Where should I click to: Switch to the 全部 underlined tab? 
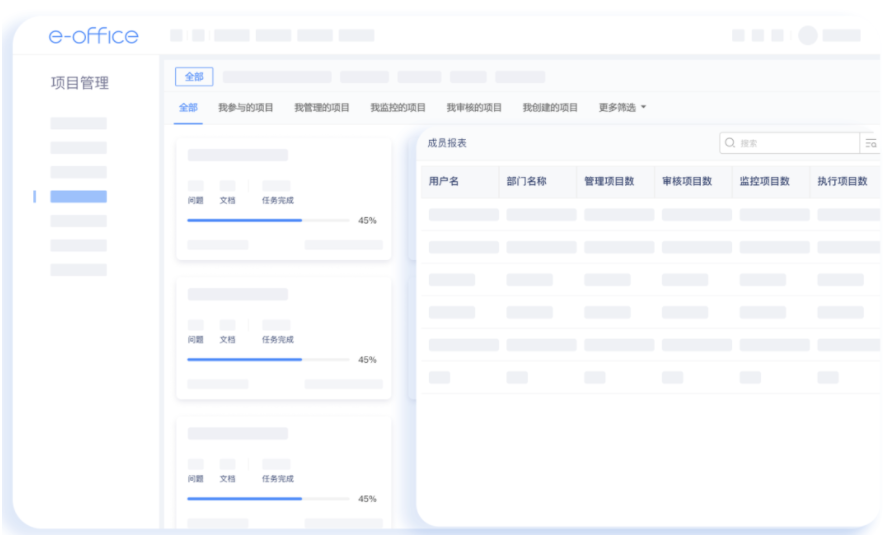pyautogui.click(x=188, y=107)
